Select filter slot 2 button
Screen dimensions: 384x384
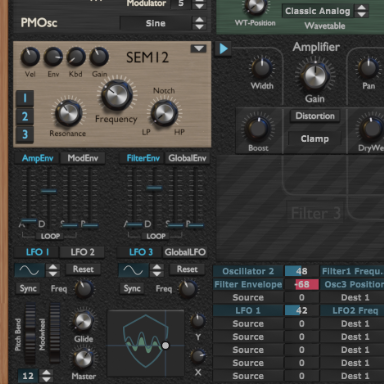coord(25,116)
